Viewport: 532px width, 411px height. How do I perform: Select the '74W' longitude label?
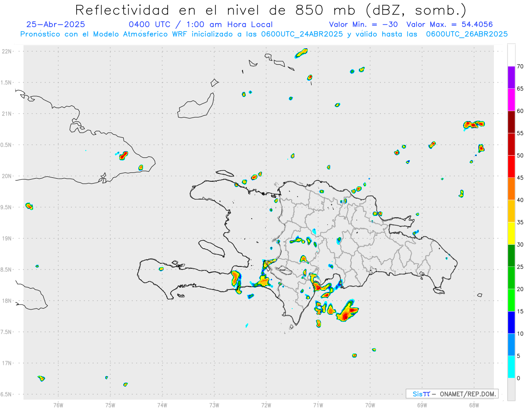[x=162, y=405]
